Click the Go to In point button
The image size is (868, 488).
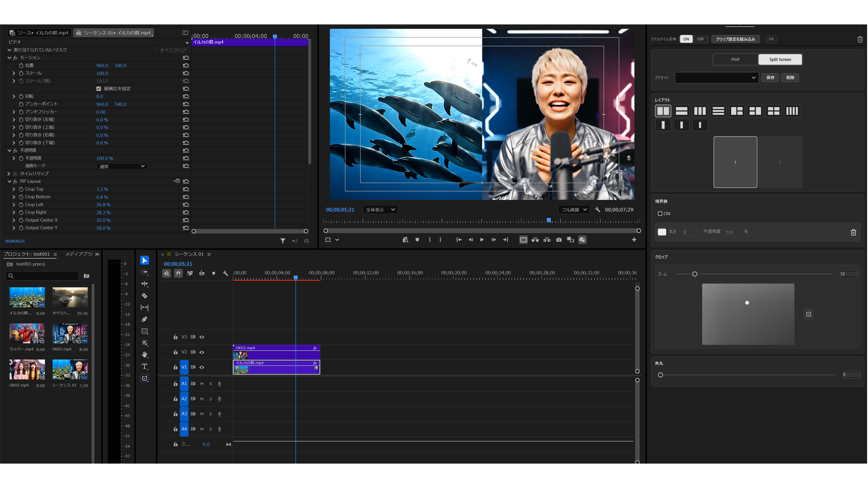(x=459, y=240)
